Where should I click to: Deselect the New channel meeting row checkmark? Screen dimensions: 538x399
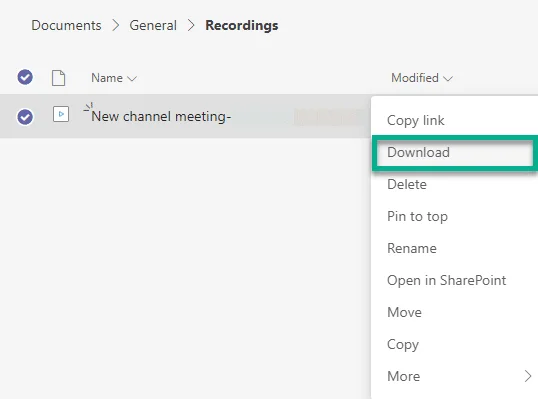25,117
